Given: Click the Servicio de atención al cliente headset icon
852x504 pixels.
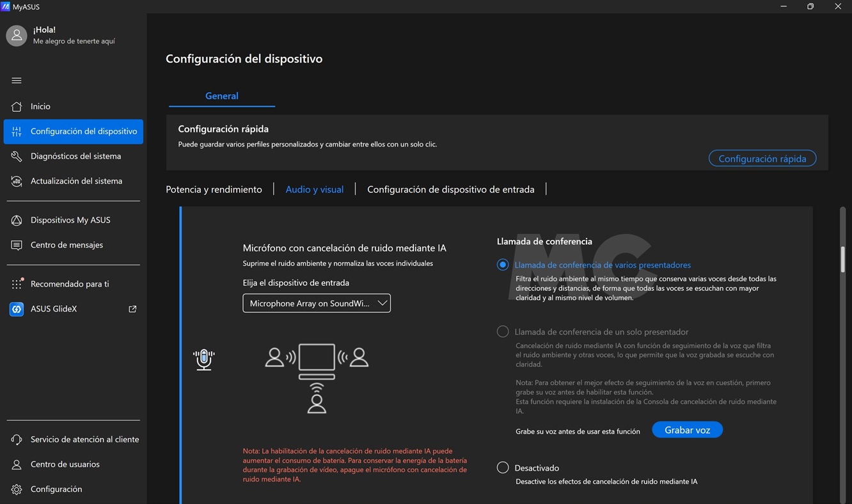Looking at the screenshot, I should click(x=17, y=439).
